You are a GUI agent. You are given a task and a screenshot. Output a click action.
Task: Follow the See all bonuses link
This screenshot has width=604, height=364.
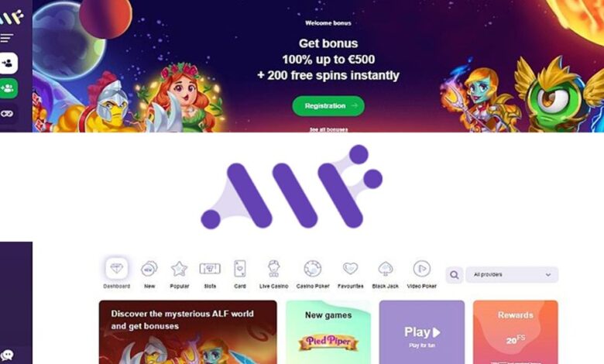click(328, 129)
